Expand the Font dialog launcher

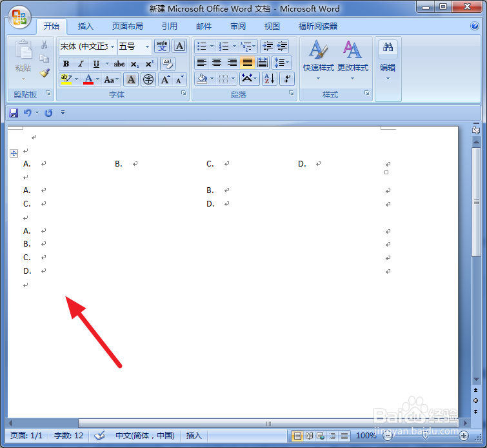click(184, 93)
